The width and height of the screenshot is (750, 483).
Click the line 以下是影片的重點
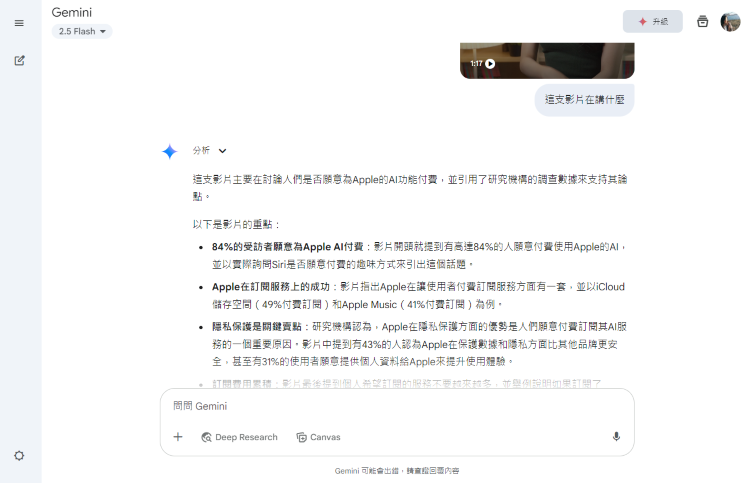tap(236, 224)
